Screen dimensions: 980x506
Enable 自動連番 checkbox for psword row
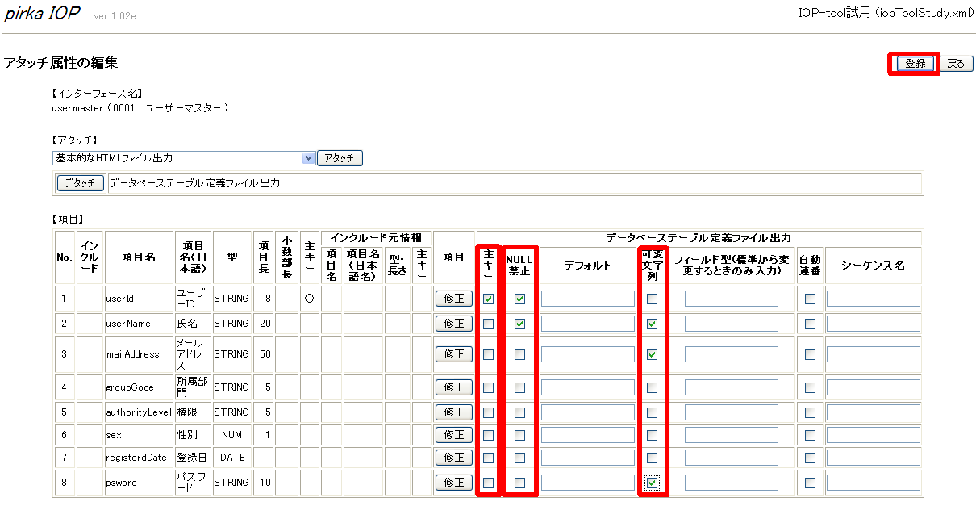point(810,483)
